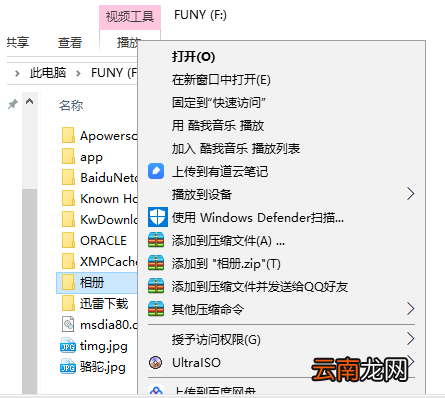This screenshot has width=445, height=398.
Task: Click the UltraISO disc icon
Action: click(156, 362)
